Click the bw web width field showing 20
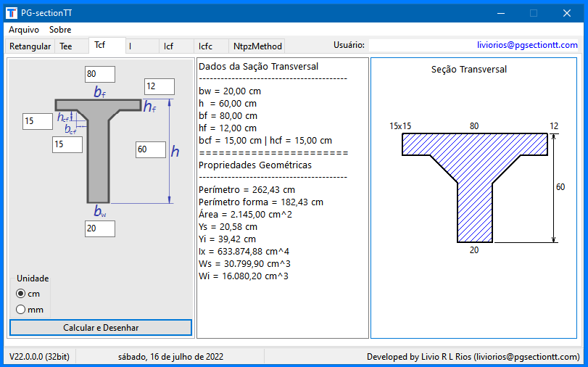Image resolution: width=588 pixels, height=367 pixels. click(100, 228)
